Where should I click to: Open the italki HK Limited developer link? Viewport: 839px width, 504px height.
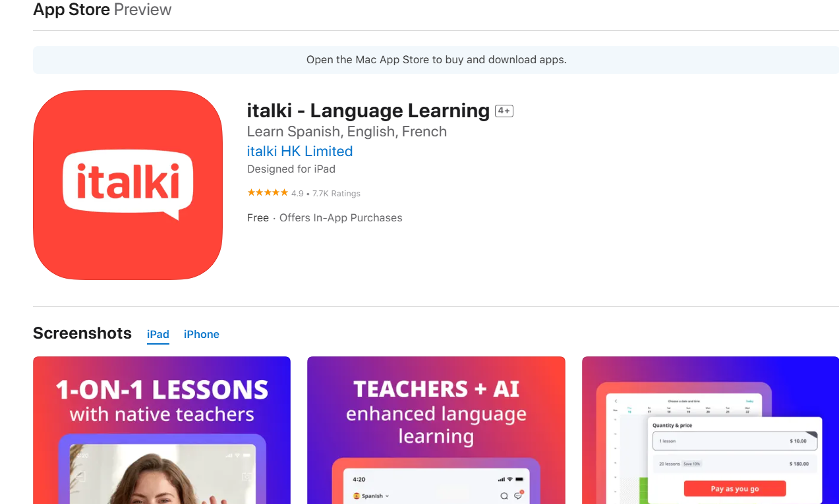pos(300,151)
